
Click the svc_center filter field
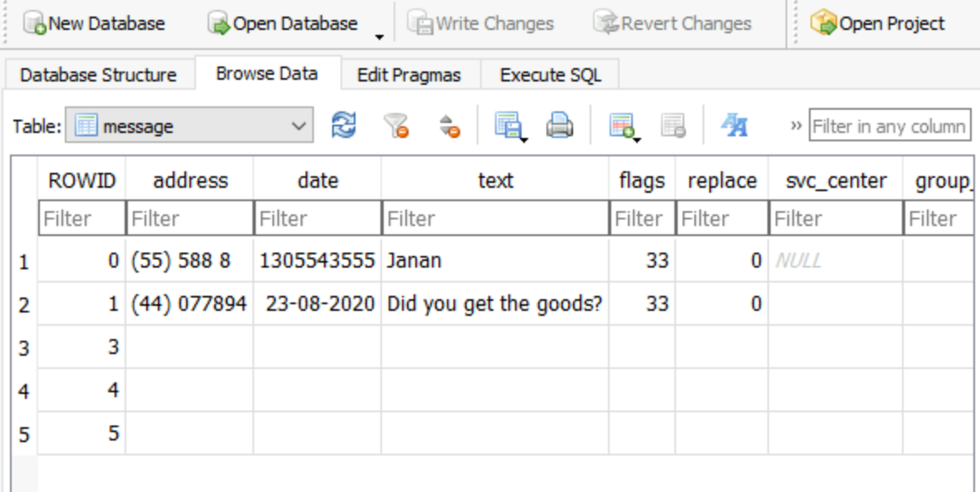pos(835,219)
